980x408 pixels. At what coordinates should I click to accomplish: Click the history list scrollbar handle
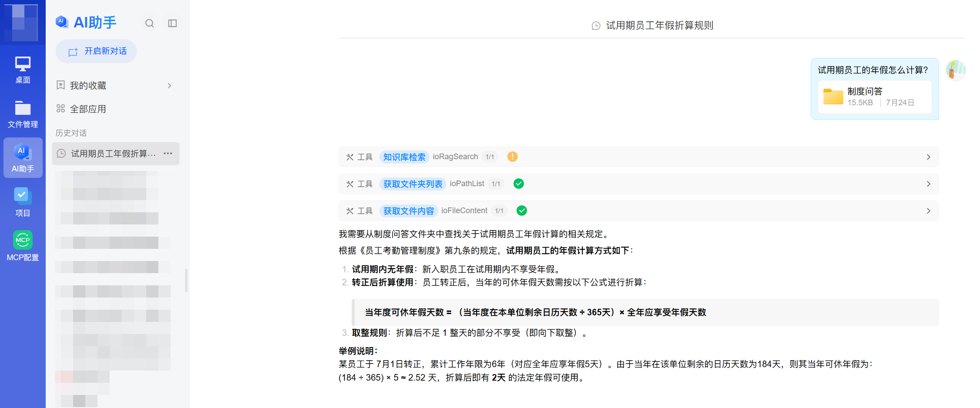(x=186, y=281)
